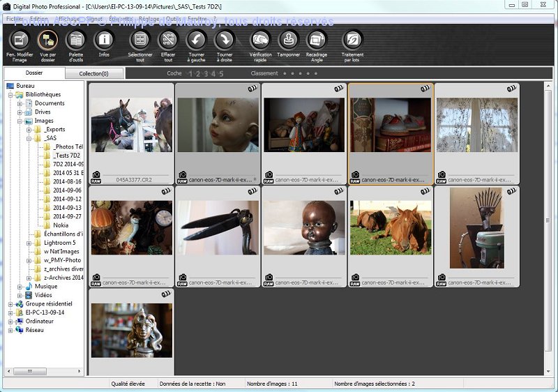The height and width of the screenshot is (392, 558).
Task: Launch Vérification rapide quick check
Action: [x=260, y=40]
